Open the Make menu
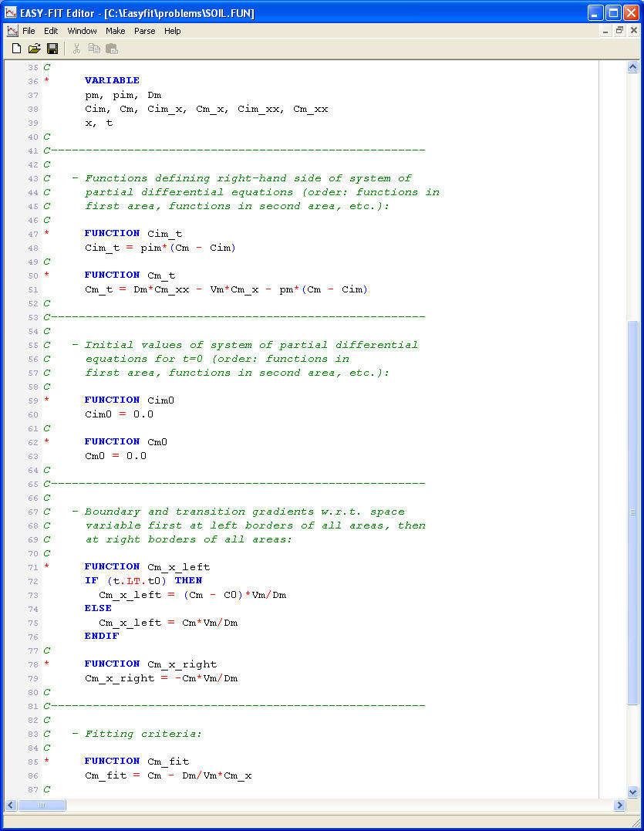The image size is (644, 831). 116,31
